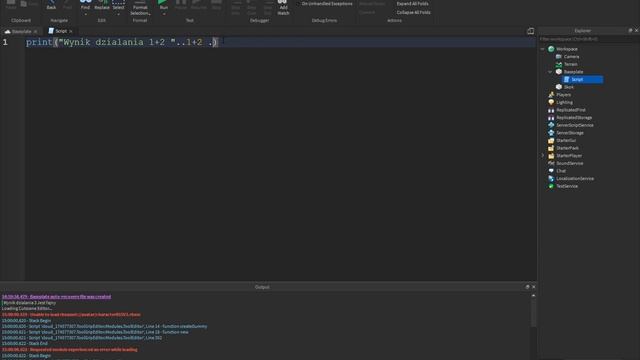Click the line number 1 gutter
The width and height of the screenshot is (640, 360).
click(x=5, y=42)
